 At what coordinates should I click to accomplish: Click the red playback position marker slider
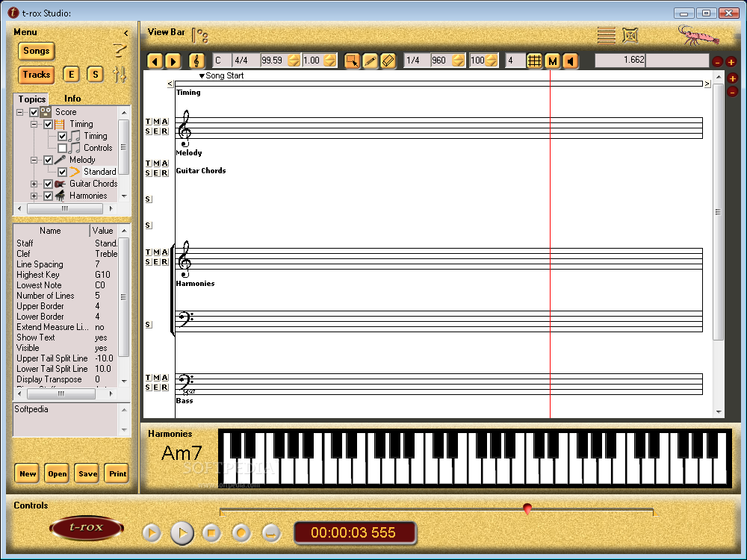pyautogui.click(x=527, y=508)
